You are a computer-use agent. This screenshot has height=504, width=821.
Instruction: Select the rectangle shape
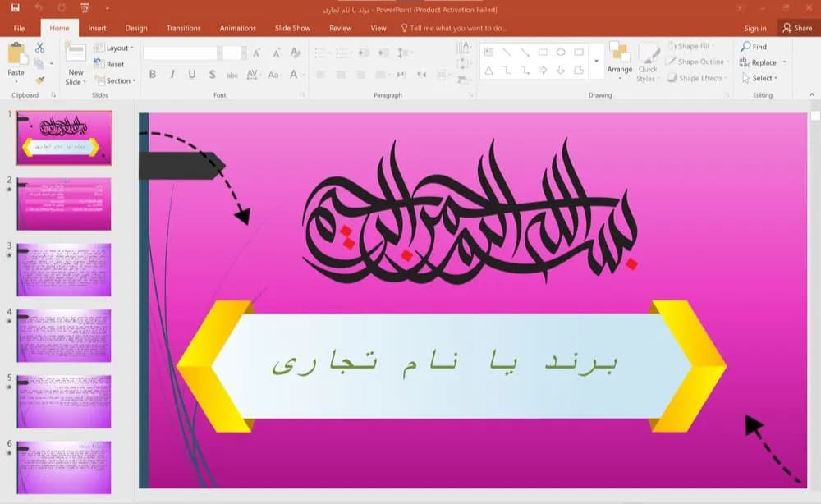(543, 52)
